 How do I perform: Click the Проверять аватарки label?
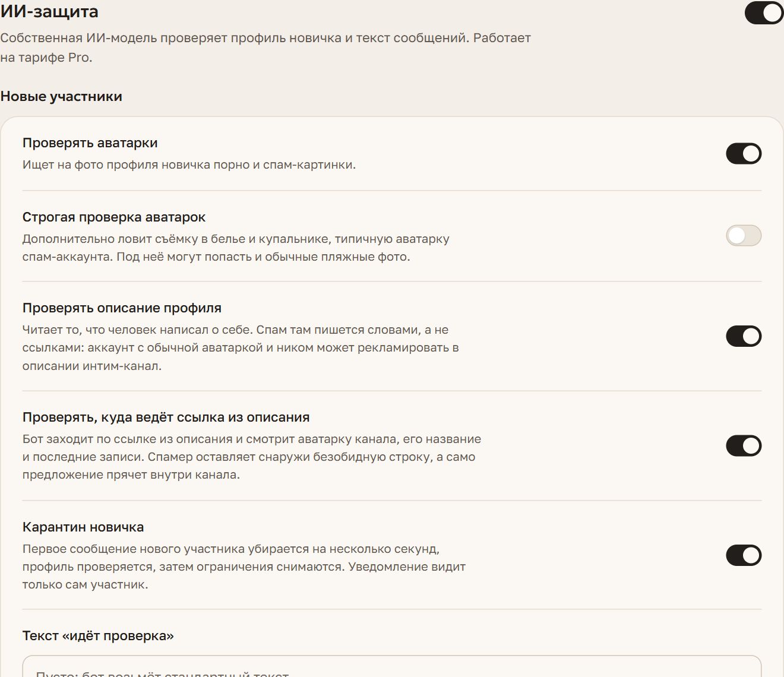coord(90,143)
